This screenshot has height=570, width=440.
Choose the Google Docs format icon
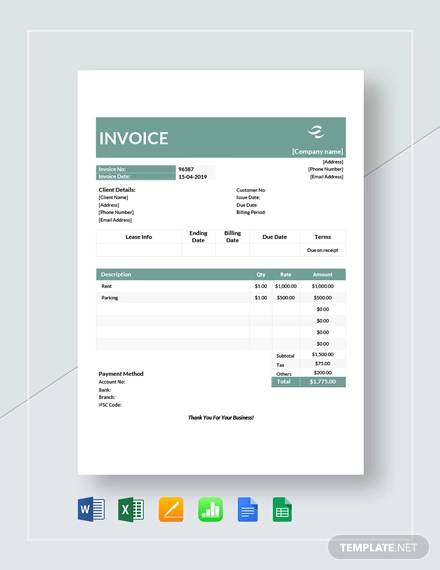248,510
